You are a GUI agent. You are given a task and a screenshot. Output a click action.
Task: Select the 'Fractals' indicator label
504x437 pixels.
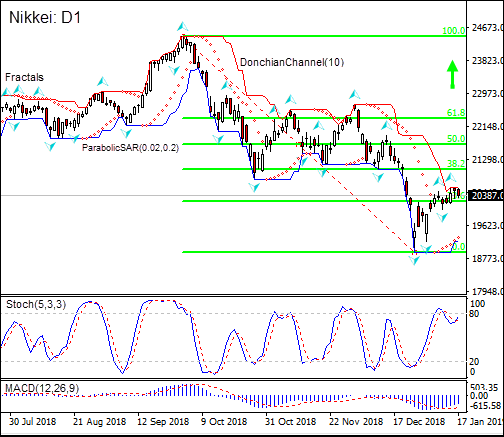(24, 77)
